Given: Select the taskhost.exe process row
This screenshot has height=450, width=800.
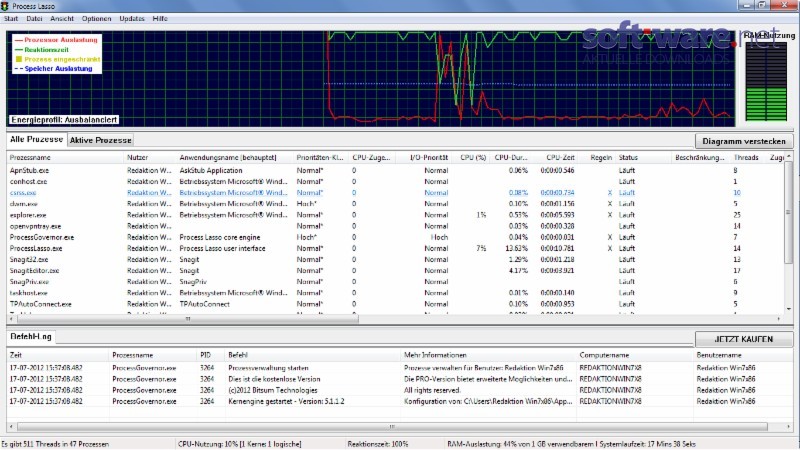Looking at the screenshot, I should [x=395, y=293].
